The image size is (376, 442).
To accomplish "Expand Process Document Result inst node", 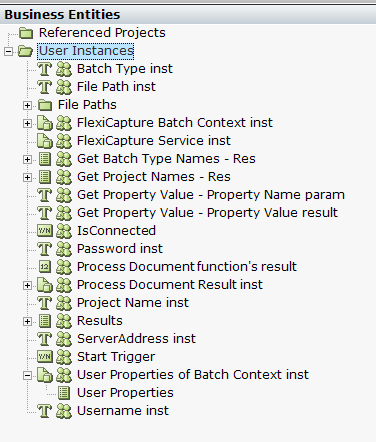I will click(x=27, y=285).
